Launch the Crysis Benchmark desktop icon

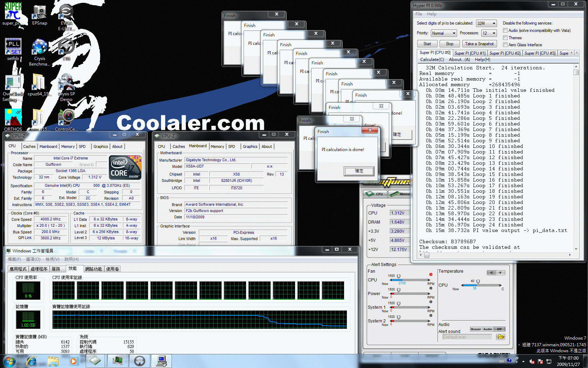click(x=39, y=52)
